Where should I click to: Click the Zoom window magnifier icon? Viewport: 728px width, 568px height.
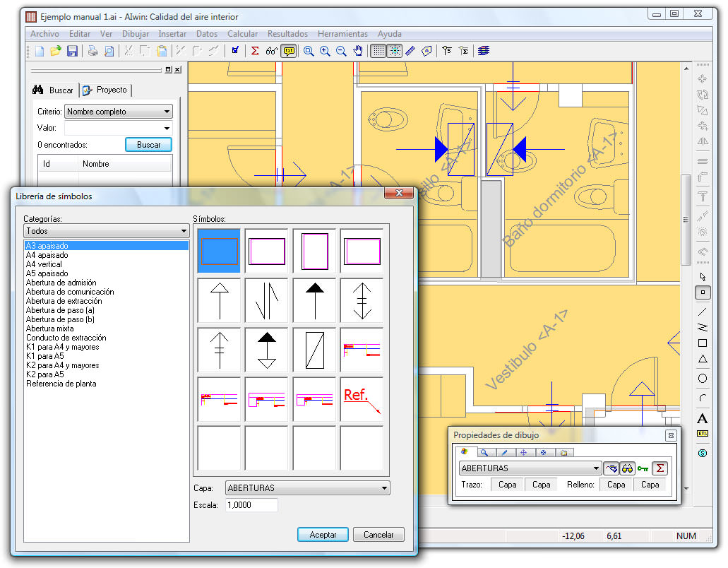309,51
